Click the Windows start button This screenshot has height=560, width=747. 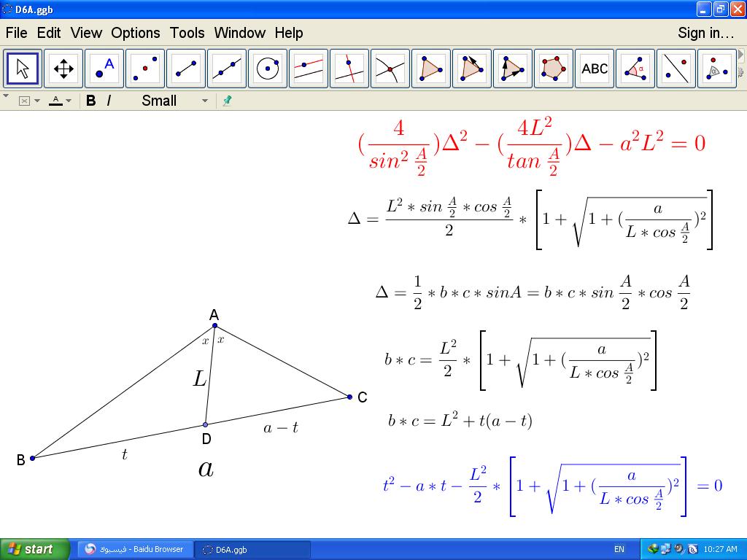point(34,549)
